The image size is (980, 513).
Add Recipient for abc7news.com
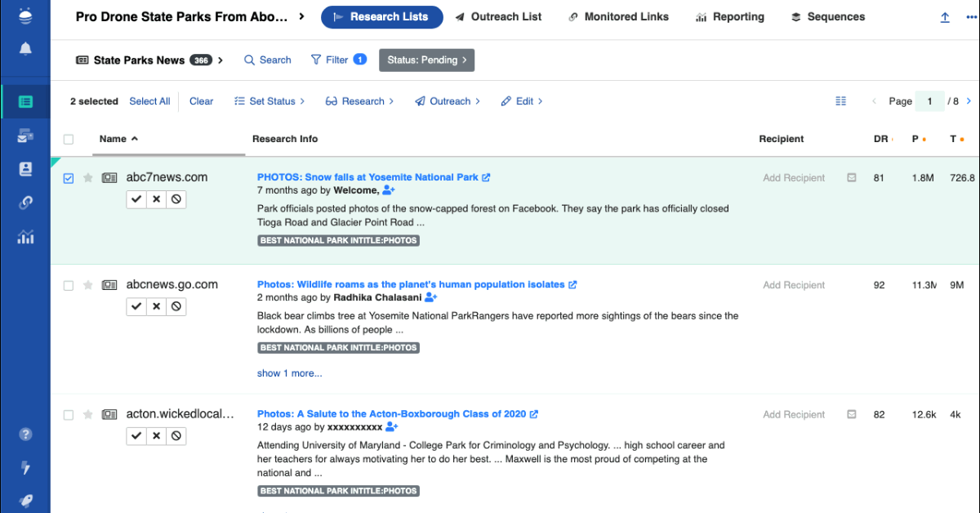pyautogui.click(x=794, y=177)
